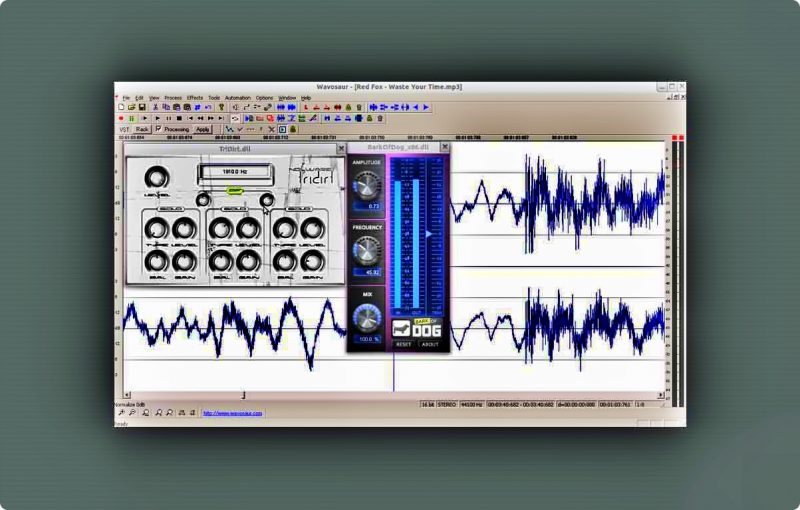800x510 pixels.
Task: Click the wavosaur website link
Action: coord(233,413)
